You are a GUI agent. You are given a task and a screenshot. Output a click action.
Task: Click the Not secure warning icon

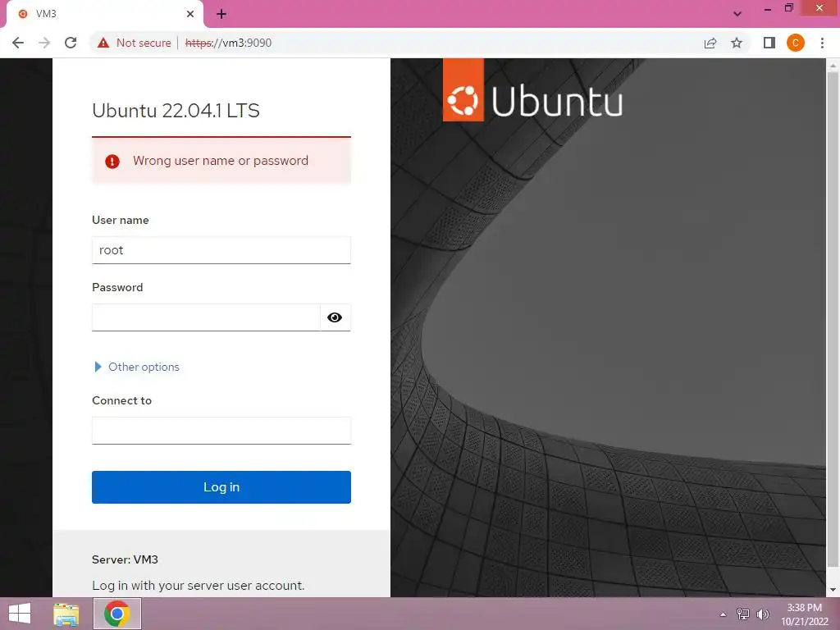tap(103, 43)
